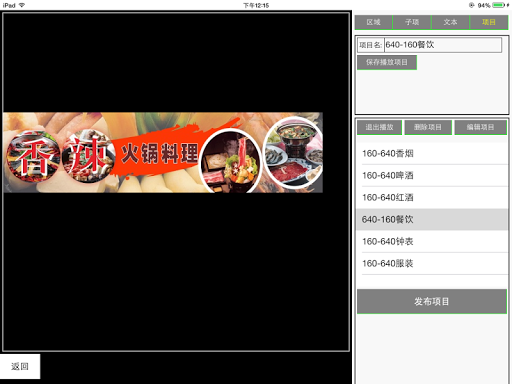
Task: Select the 160-640香烟 project
Action: pyautogui.click(x=432, y=154)
